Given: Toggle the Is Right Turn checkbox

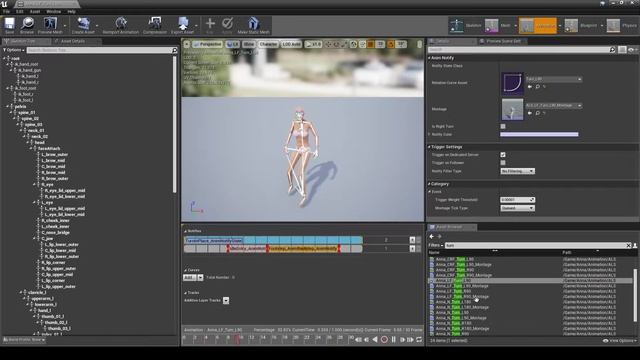Looking at the screenshot, I should [x=503, y=127].
